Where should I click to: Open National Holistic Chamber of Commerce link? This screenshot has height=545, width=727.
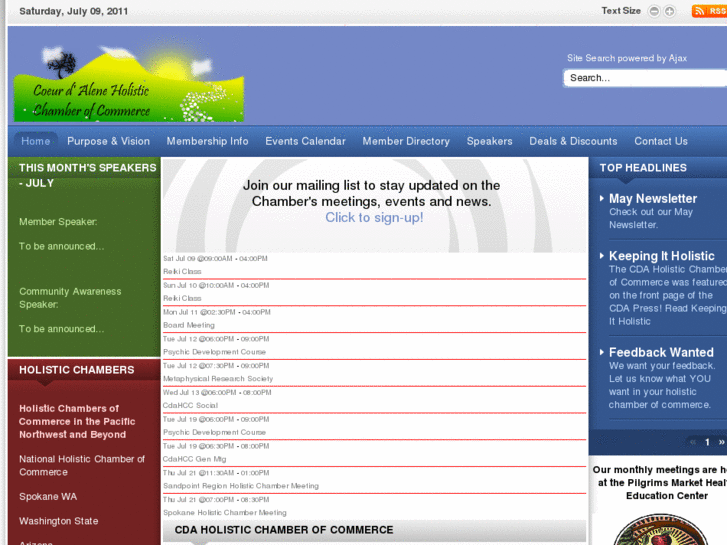82,465
